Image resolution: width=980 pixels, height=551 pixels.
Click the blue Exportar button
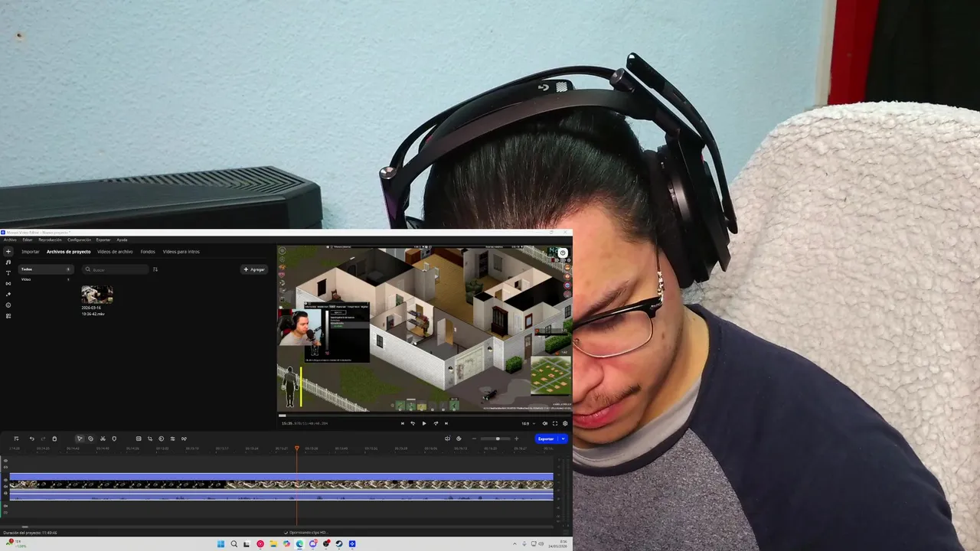click(546, 439)
